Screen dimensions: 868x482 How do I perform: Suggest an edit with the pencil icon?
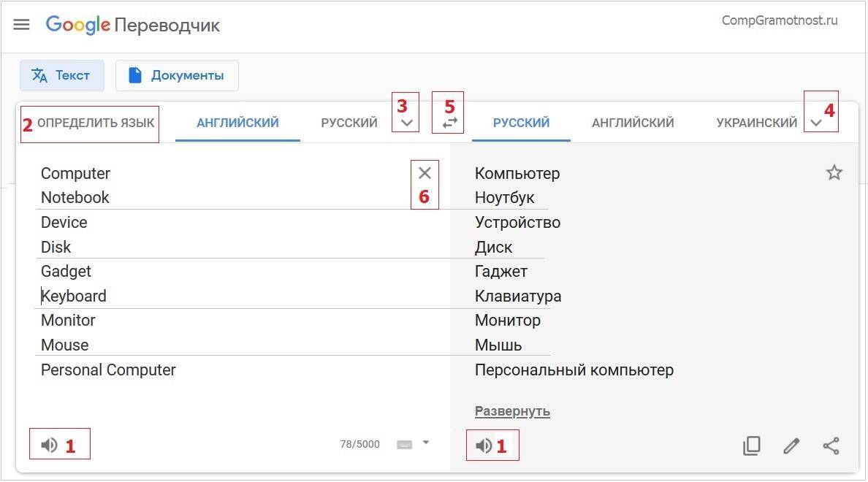[791, 445]
